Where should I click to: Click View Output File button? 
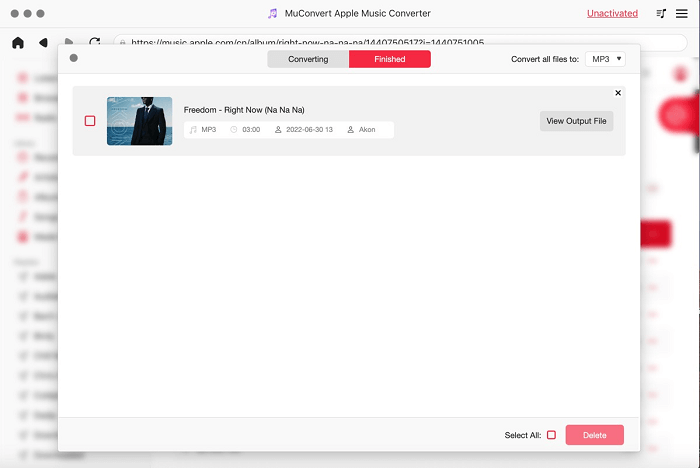[576, 121]
